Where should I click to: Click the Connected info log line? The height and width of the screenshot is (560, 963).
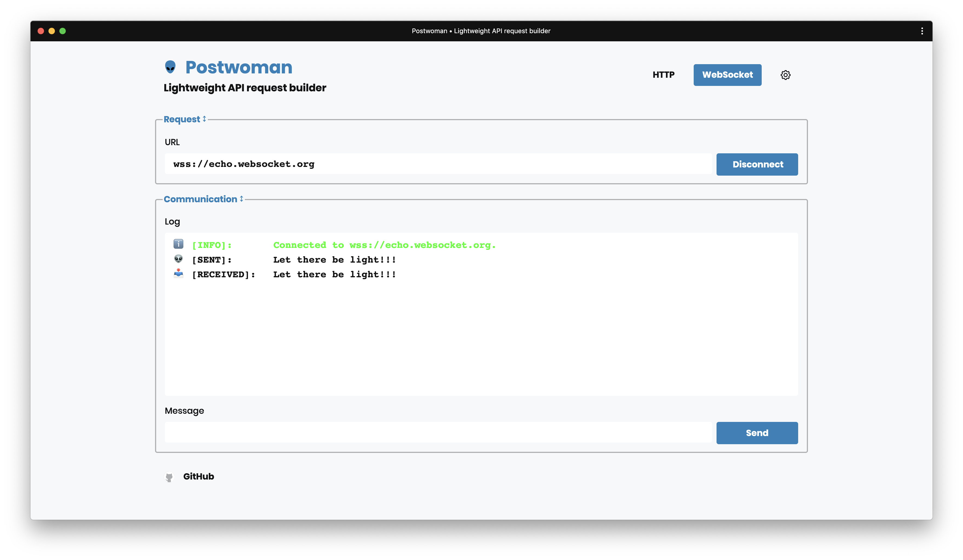pos(384,245)
